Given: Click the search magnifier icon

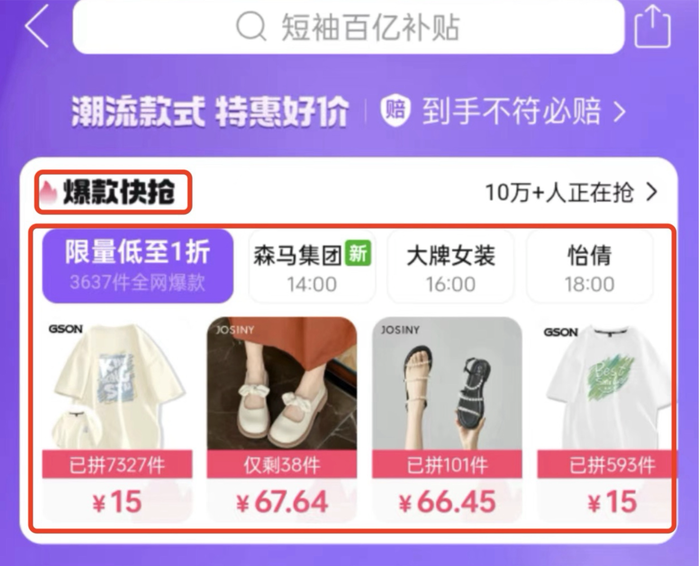Looking at the screenshot, I should tap(251, 26).
